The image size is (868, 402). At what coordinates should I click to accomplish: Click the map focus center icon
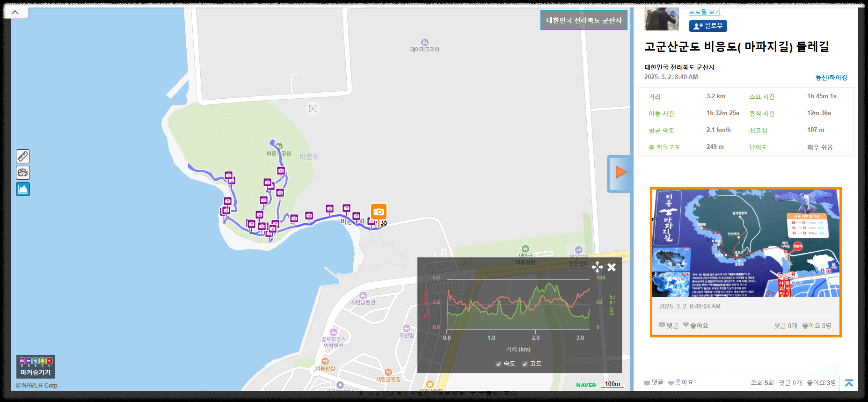(313, 109)
